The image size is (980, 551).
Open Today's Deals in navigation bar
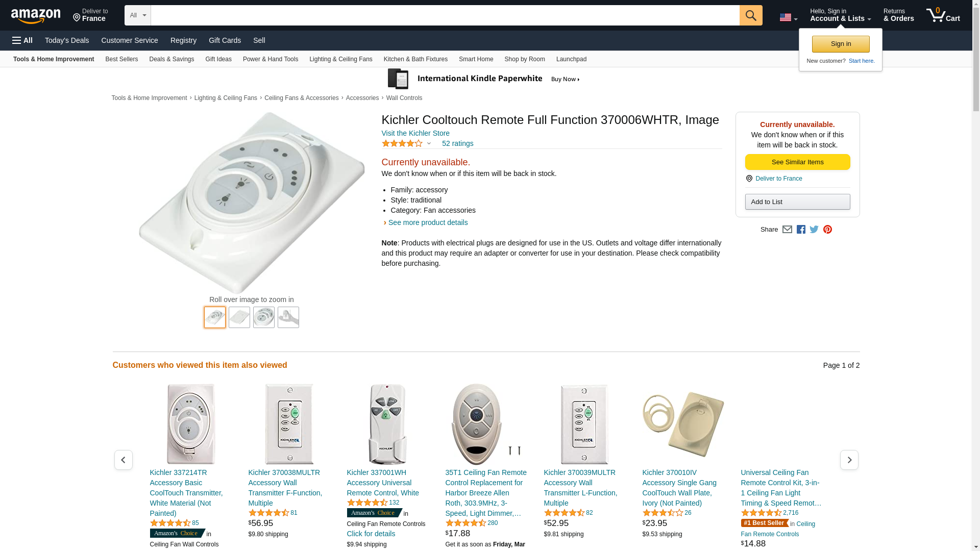[x=67, y=40]
